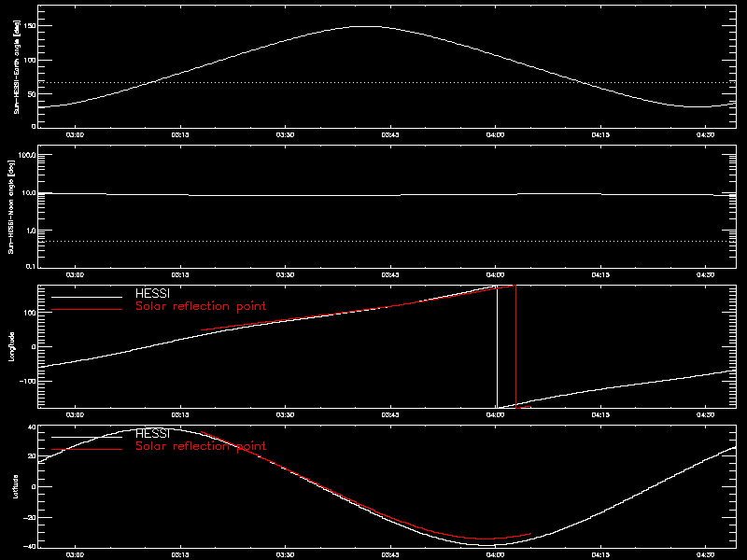Click the red vertical wrap line in Longitude plot

pyautogui.click(x=516, y=346)
